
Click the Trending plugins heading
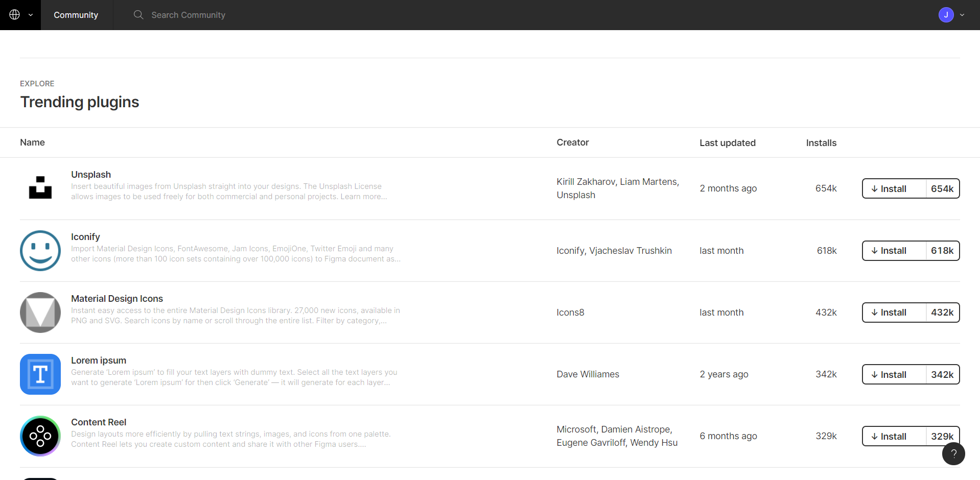point(80,102)
